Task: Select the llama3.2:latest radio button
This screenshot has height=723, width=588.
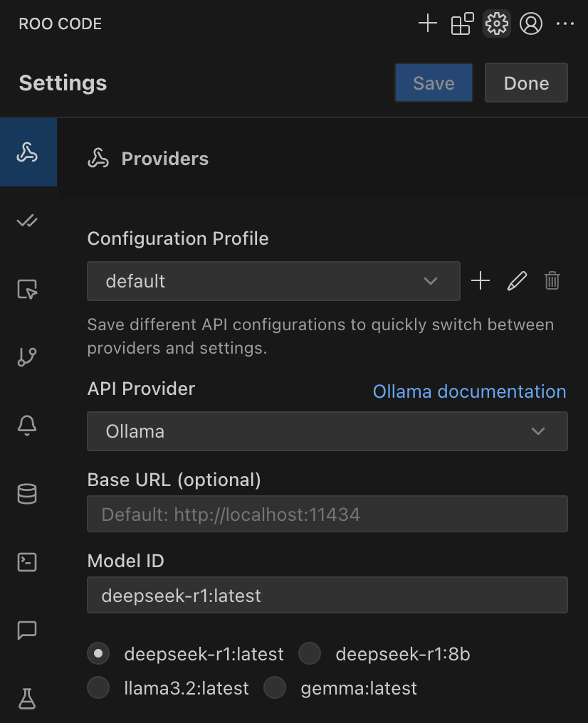Action: 98,687
